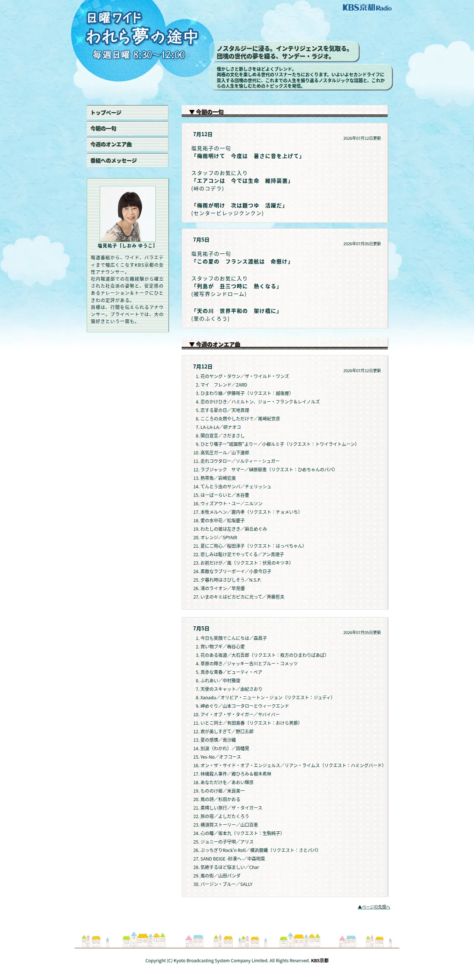Click the song entry マイ フレンド／ZARD
This screenshot has height=980, width=474.
click(x=224, y=385)
